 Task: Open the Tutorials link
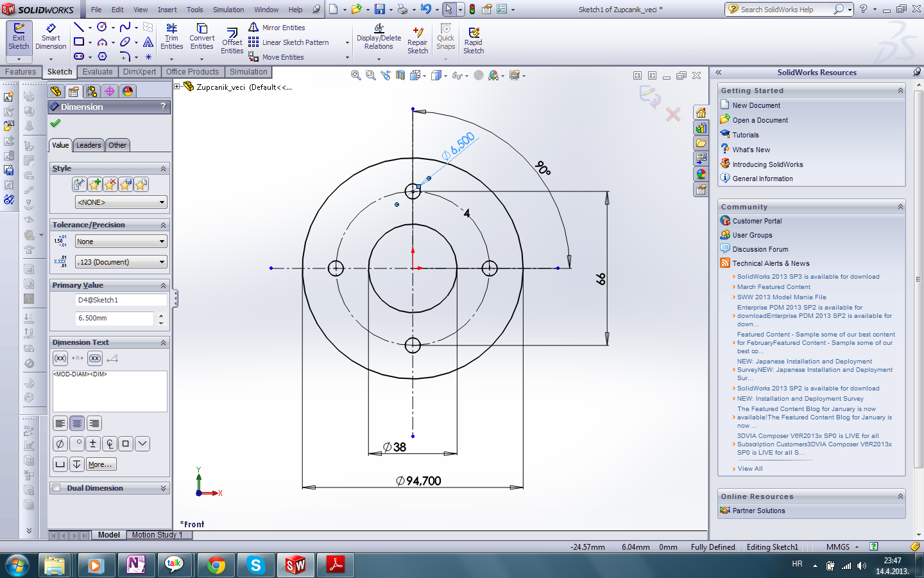[x=746, y=135]
